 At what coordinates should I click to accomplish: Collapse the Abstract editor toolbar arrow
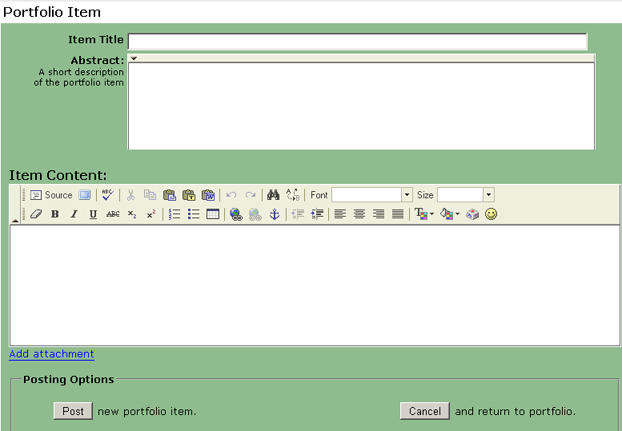pyautogui.click(x=133, y=59)
